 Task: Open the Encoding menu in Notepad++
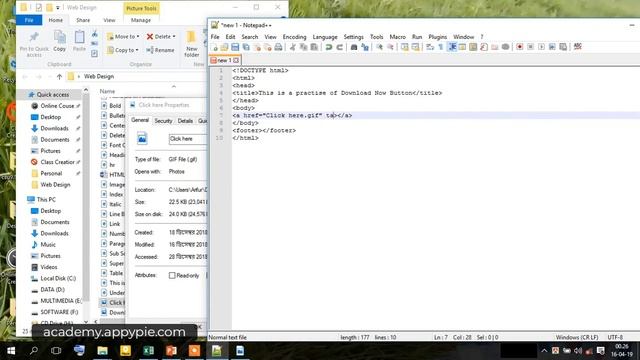[294, 37]
